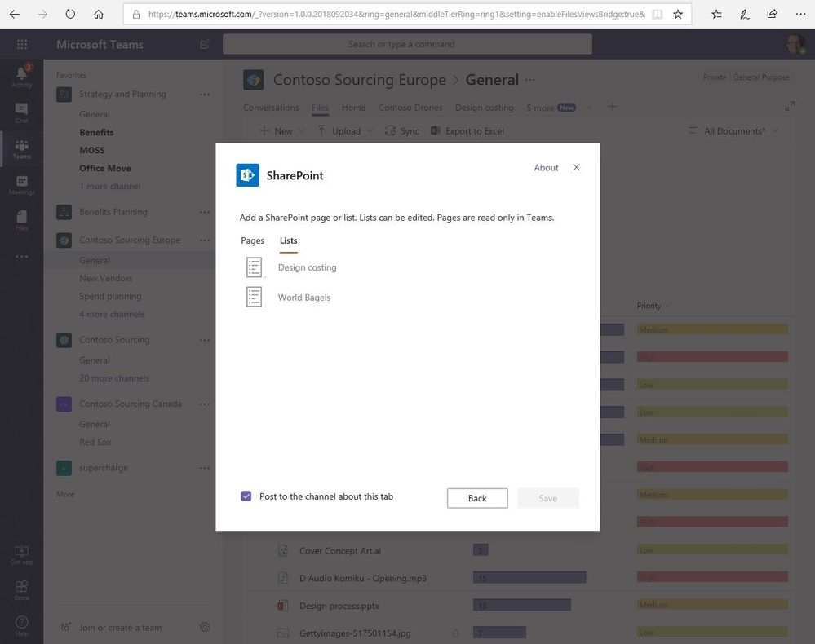Open the General channel ellipsis menu
The width and height of the screenshot is (815, 644).
(x=530, y=79)
